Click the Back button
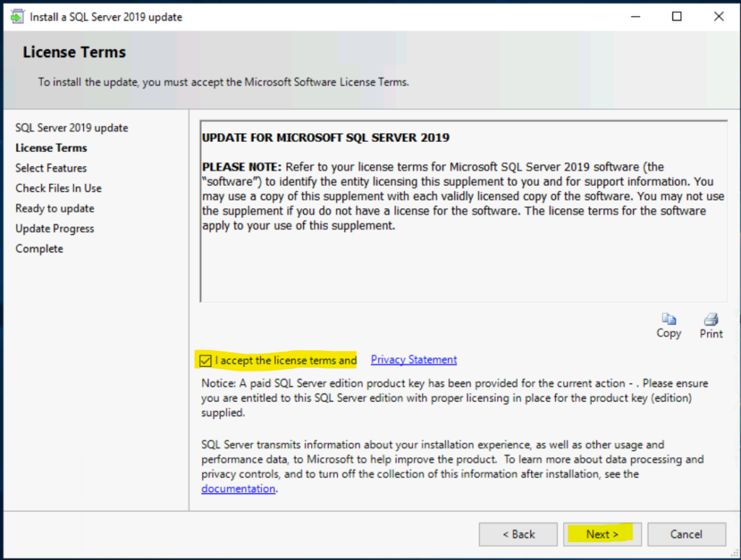The width and height of the screenshot is (741, 560). pyautogui.click(x=518, y=534)
